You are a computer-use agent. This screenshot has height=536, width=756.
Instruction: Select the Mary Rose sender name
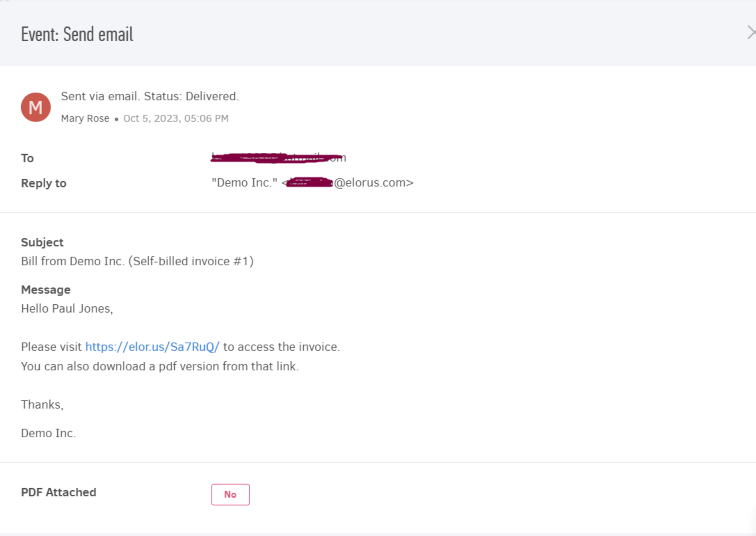coord(85,119)
